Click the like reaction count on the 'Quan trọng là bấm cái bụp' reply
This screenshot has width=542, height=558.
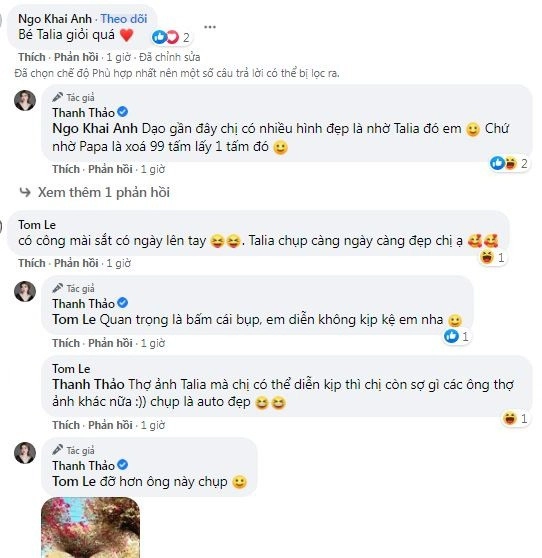[457, 336]
